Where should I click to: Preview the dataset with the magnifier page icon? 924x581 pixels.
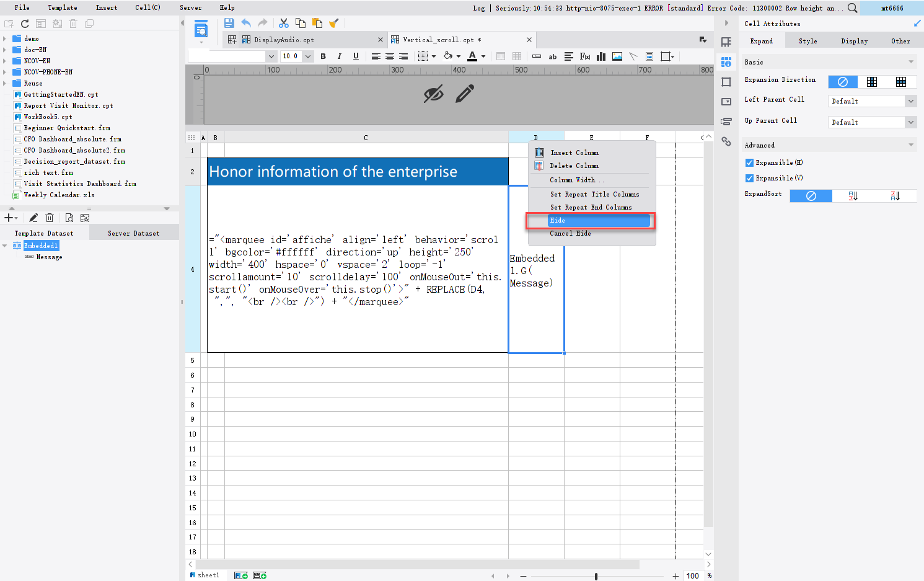(x=69, y=218)
